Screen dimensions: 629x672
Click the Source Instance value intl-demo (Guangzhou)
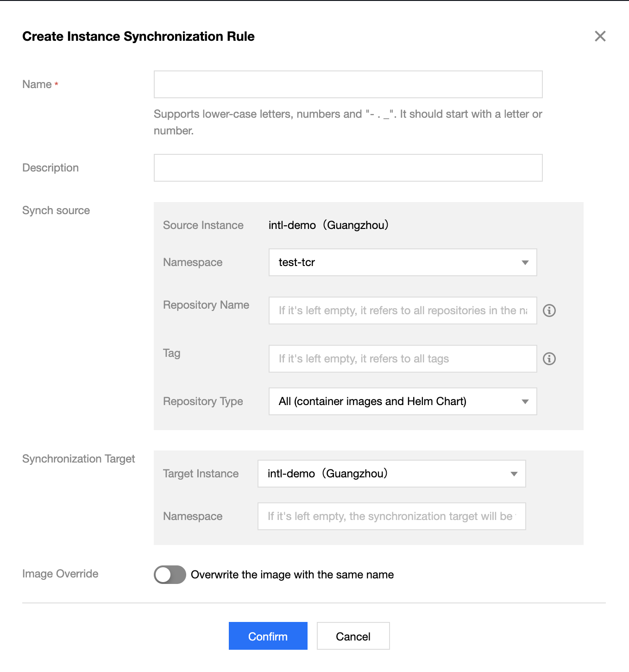pyautogui.click(x=328, y=225)
